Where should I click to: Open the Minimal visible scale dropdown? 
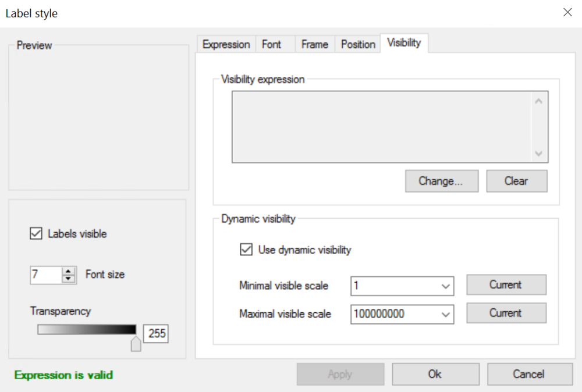pyautogui.click(x=446, y=286)
